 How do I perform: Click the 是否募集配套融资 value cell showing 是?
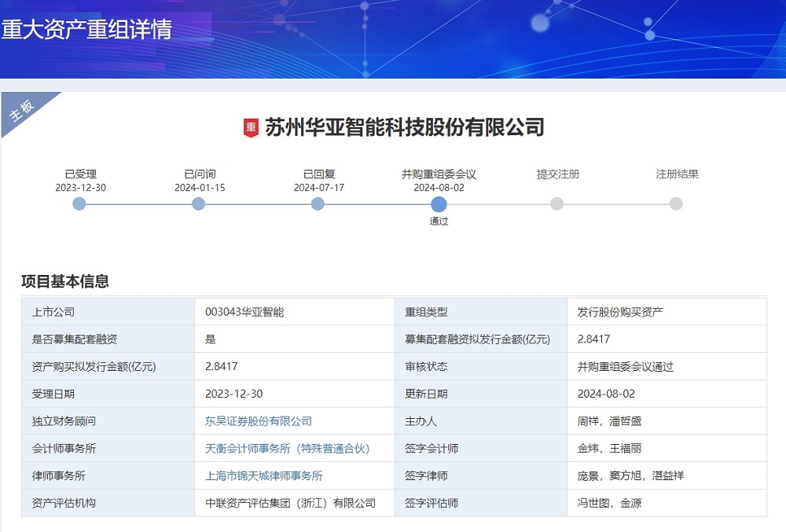(x=211, y=339)
